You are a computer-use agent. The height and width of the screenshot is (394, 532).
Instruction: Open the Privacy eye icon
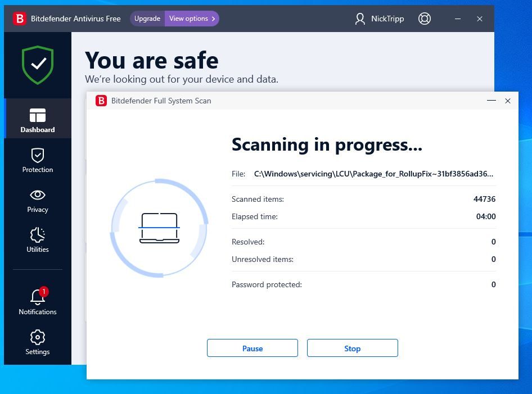(x=38, y=195)
